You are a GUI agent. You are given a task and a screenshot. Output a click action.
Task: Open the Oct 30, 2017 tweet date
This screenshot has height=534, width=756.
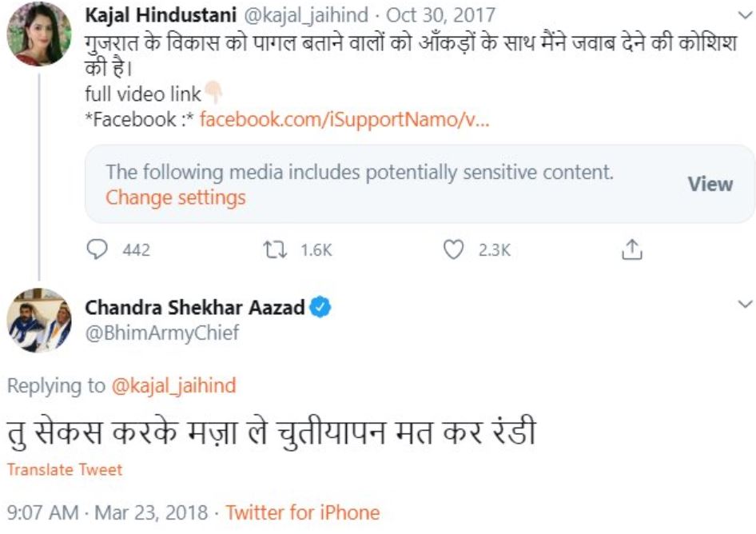tap(440, 15)
